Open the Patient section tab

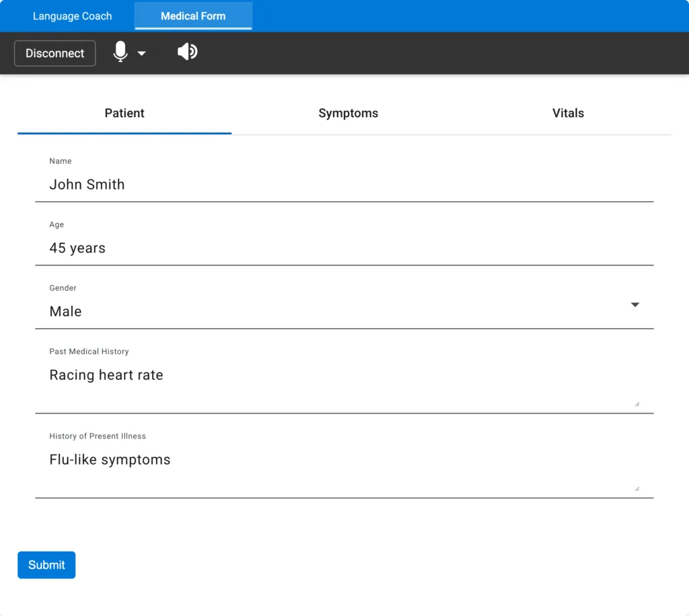(124, 114)
